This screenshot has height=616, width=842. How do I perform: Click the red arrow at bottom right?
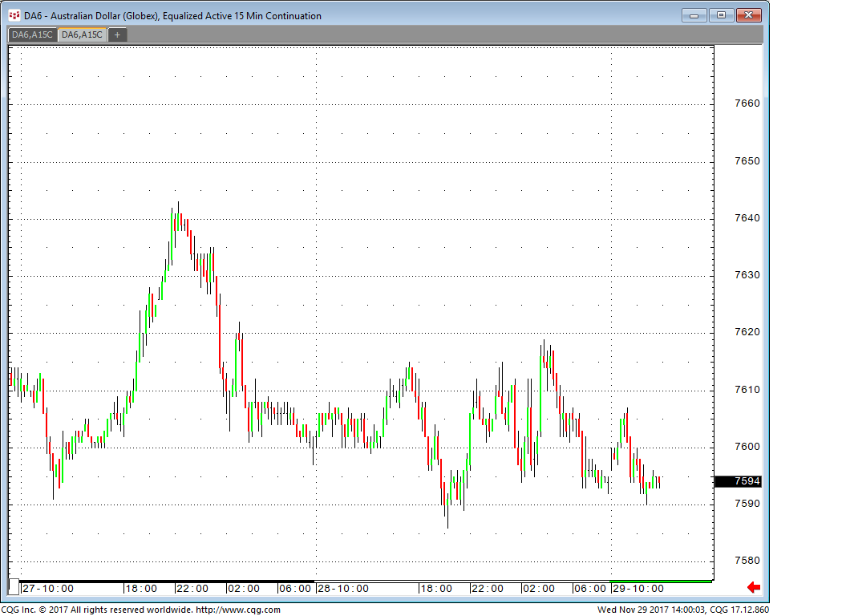tap(754, 588)
